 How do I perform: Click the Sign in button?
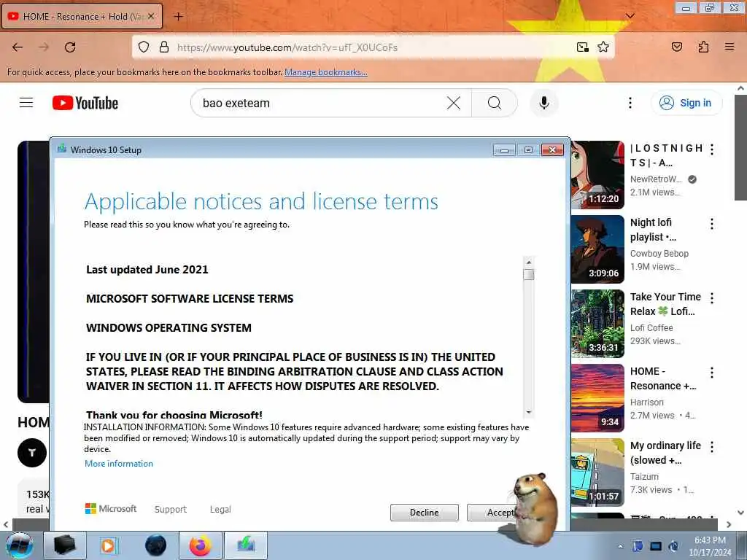click(x=686, y=103)
